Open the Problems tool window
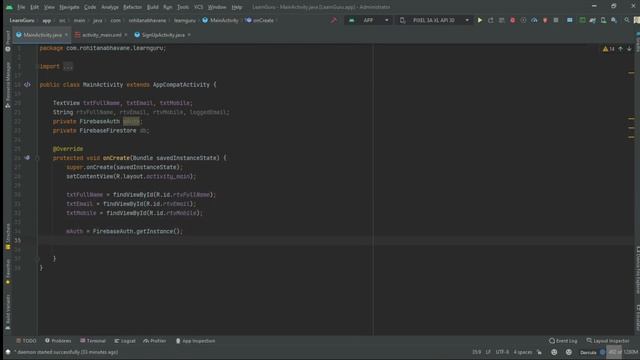This screenshot has height=360, width=640. point(58,341)
